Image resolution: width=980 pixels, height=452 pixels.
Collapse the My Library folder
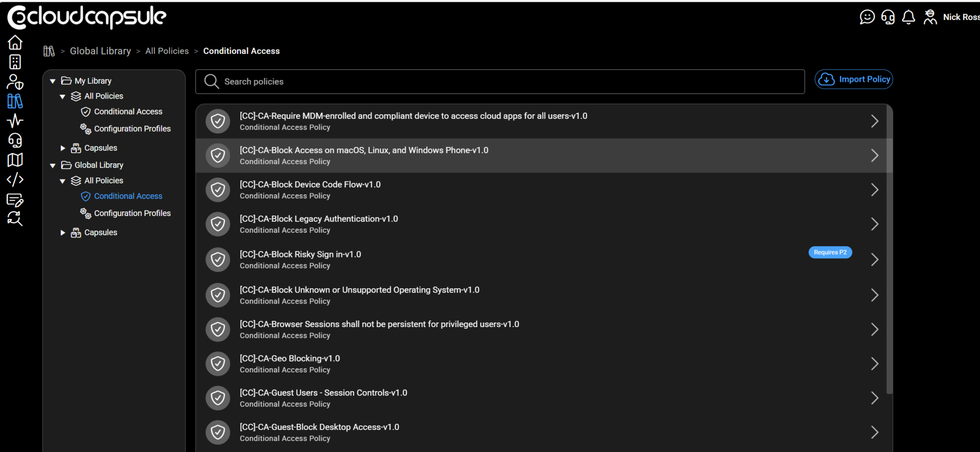[x=53, y=80]
